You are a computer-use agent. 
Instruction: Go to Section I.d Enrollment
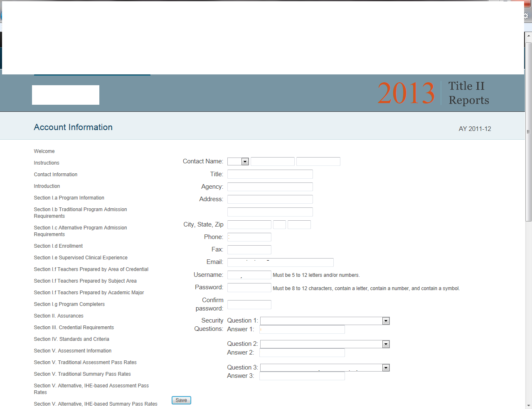click(58, 246)
